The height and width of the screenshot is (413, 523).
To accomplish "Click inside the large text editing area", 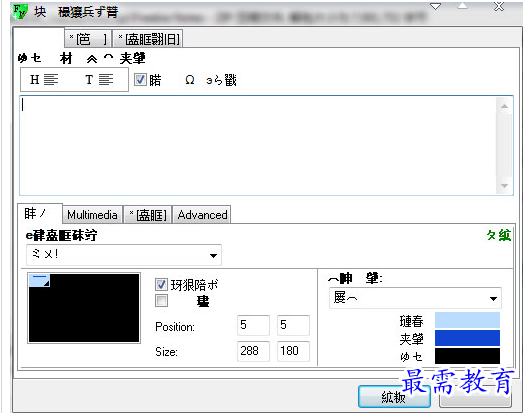I will coord(258,145).
